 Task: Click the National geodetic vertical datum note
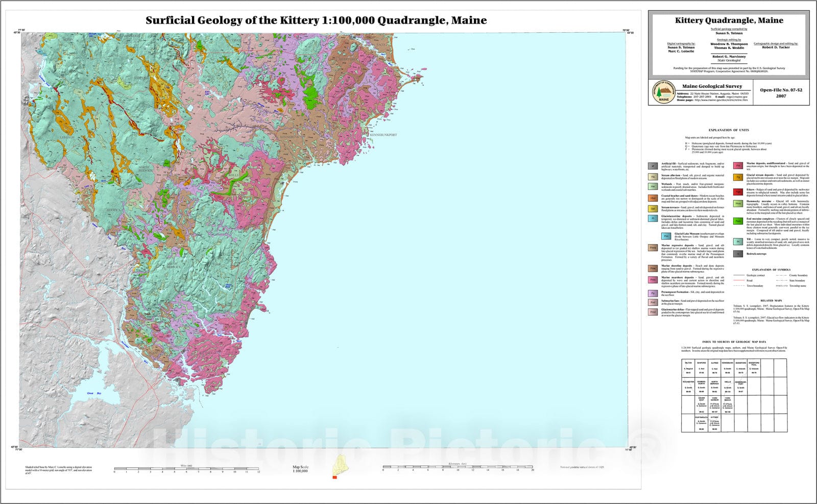tap(582, 467)
